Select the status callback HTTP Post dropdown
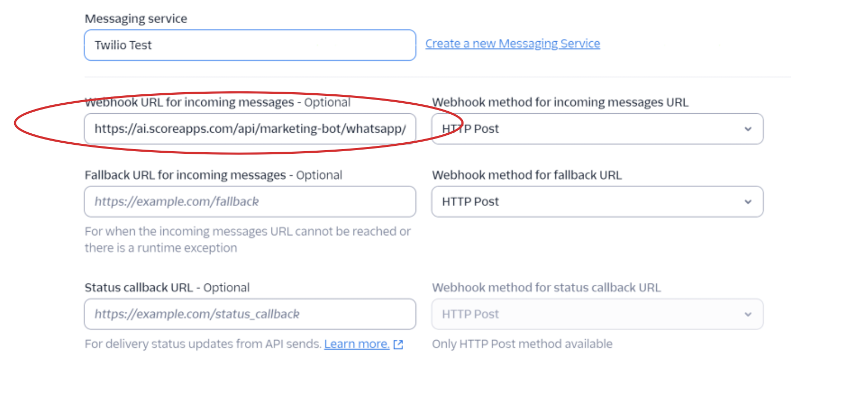868x414 pixels. tap(597, 314)
